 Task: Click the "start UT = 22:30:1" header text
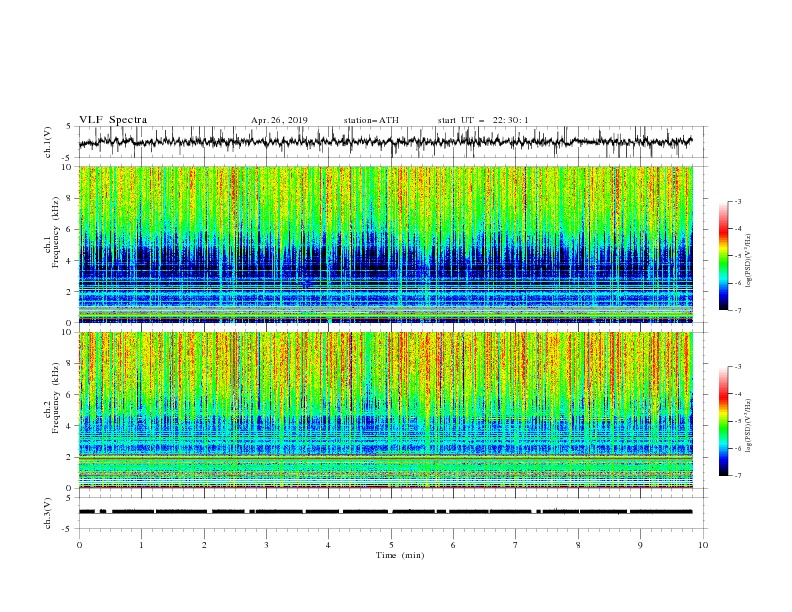pos(482,120)
